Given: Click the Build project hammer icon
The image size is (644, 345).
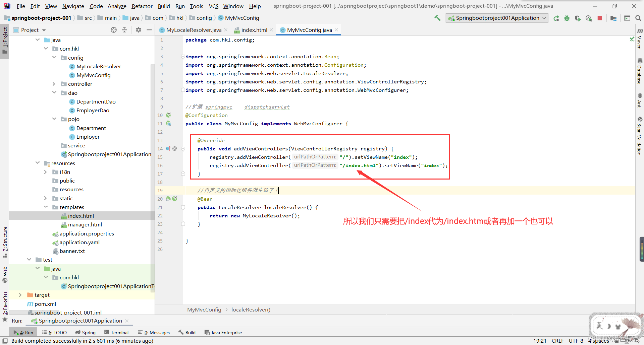Looking at the screenshot, I should [437, 18].
